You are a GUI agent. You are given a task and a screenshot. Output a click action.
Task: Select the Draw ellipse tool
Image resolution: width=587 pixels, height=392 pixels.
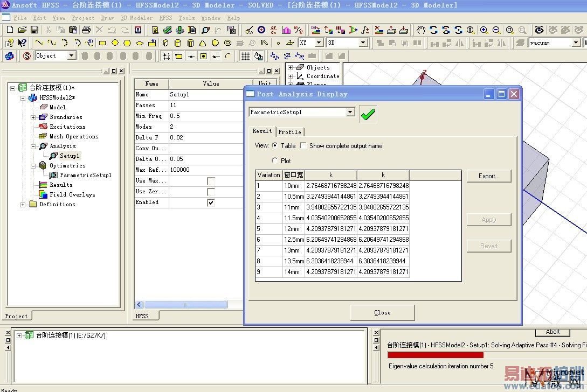[x=140, y=43]
